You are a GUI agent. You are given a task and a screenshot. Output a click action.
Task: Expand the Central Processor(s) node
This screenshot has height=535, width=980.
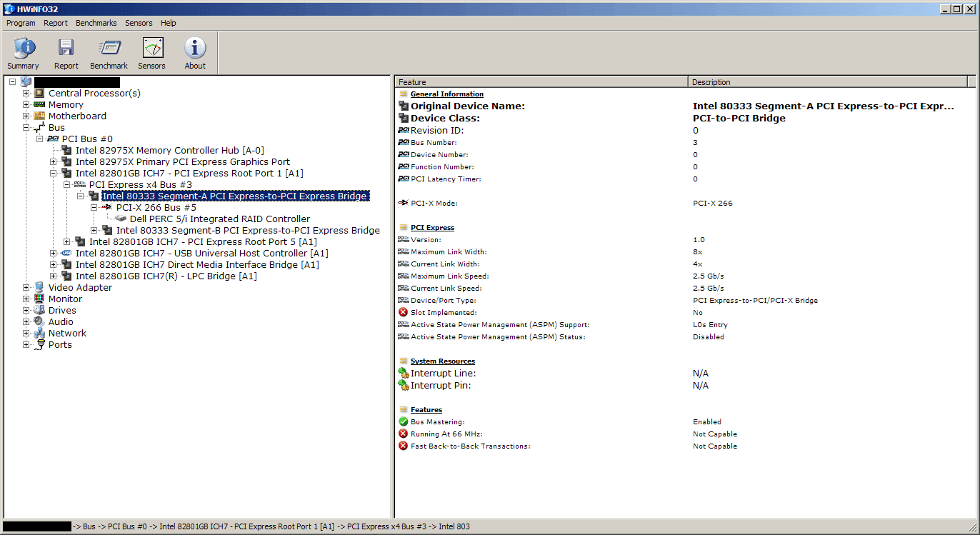[26, 93]
